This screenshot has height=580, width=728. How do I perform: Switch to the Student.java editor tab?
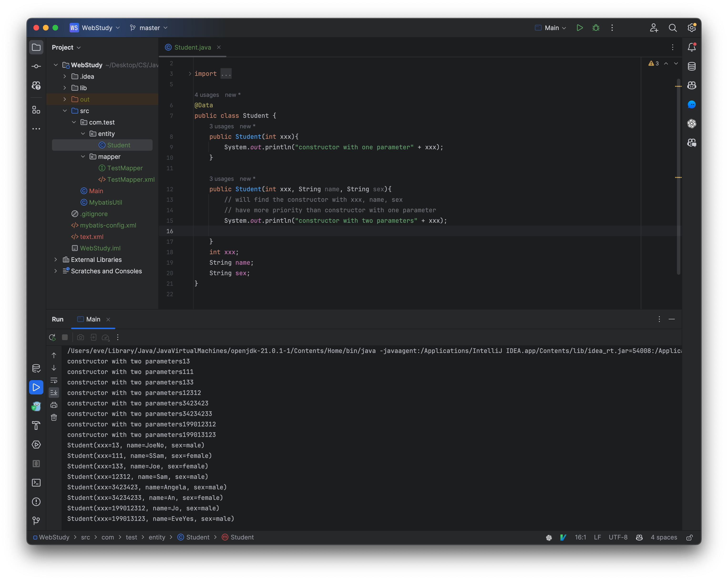(x=192, y=47)
